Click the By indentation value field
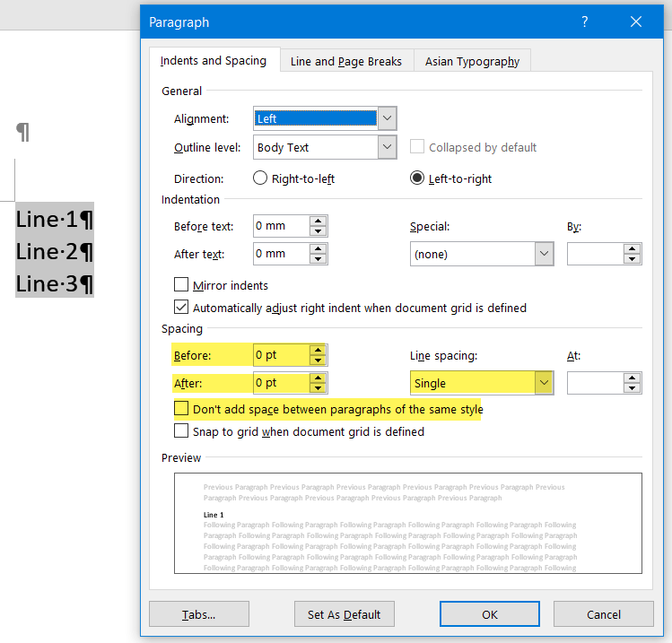 (595, 254)
